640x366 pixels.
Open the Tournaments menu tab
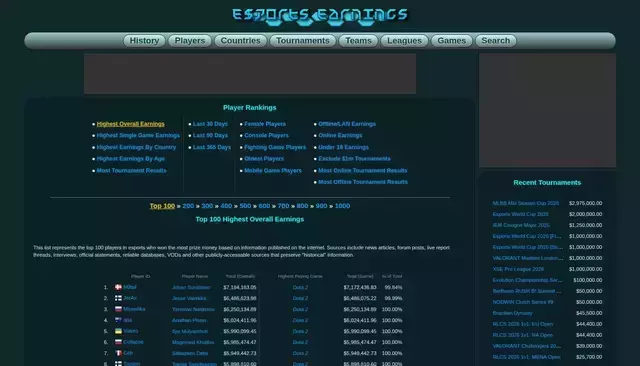click(x=302, y=41)
